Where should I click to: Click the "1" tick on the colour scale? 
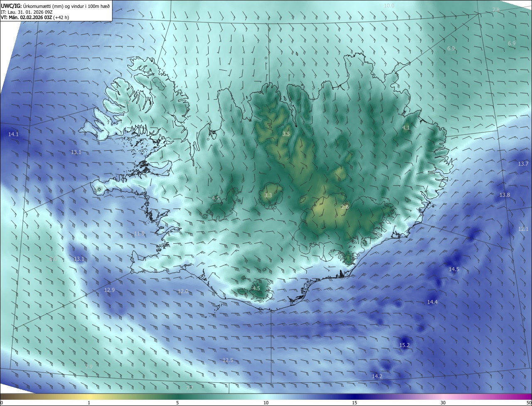[89, 403]
